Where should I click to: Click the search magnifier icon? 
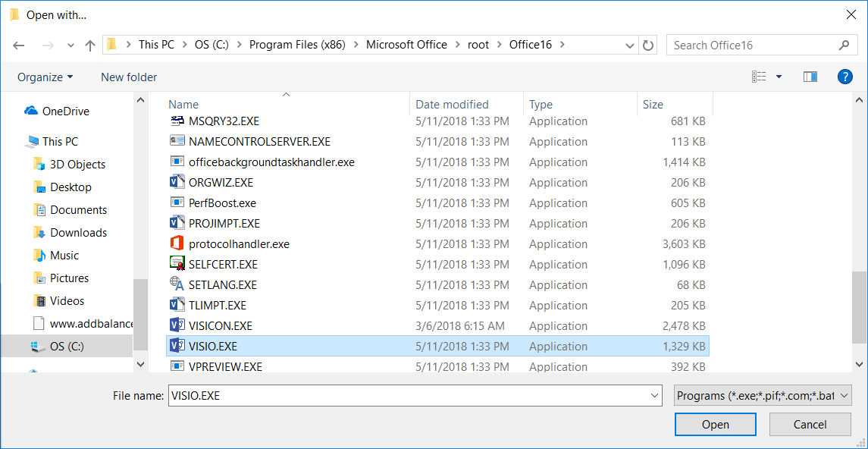coord(844,46)
